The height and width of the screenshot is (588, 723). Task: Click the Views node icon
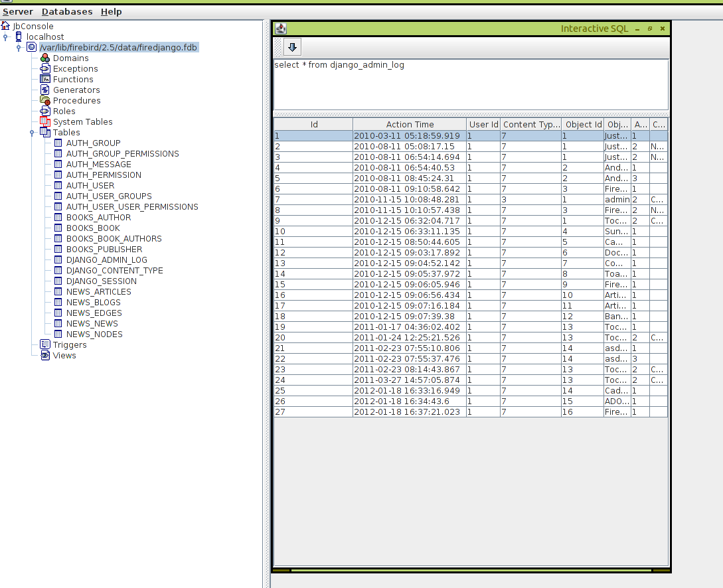[x=45, y=356]
